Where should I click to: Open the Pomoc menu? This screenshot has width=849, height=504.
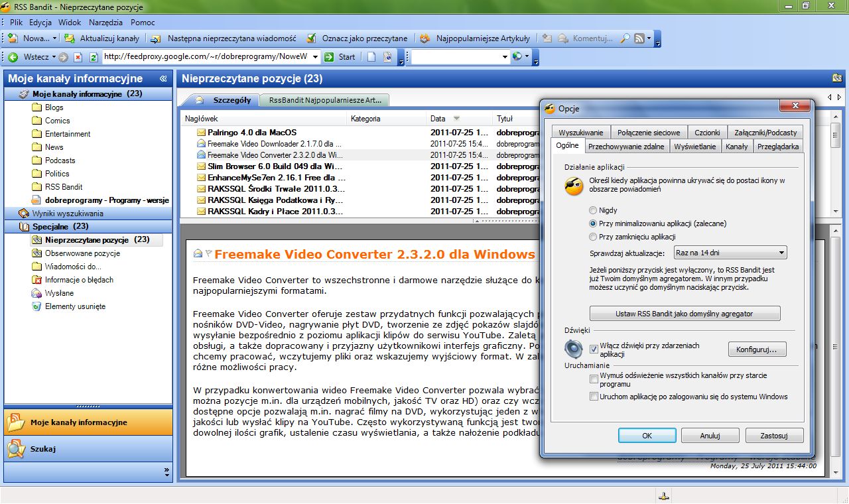pyautogui.click(x=143, y=23)
